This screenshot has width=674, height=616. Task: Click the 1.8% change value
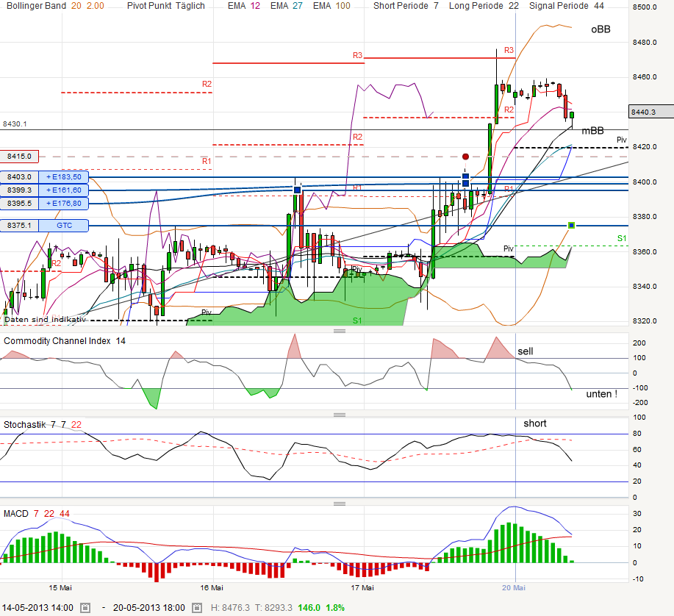click(335, 608)
